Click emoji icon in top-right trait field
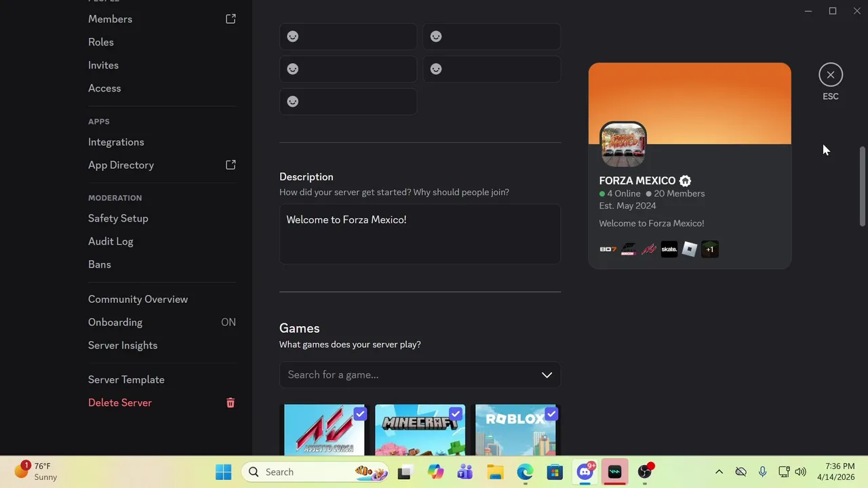This screenshot has height=488, width=868. [x=436, y=37]
